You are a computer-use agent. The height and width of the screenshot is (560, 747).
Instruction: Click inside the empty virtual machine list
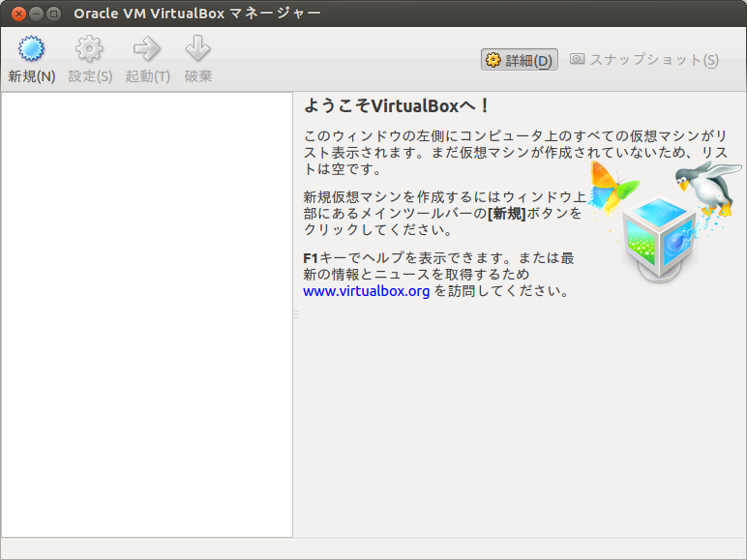tap(146, 314)
